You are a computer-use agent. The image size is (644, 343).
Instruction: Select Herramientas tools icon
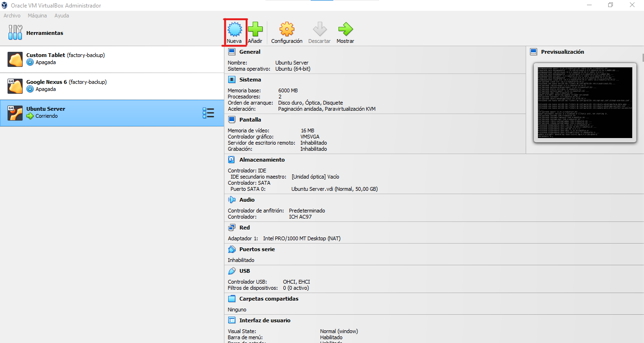pos(15,33)
